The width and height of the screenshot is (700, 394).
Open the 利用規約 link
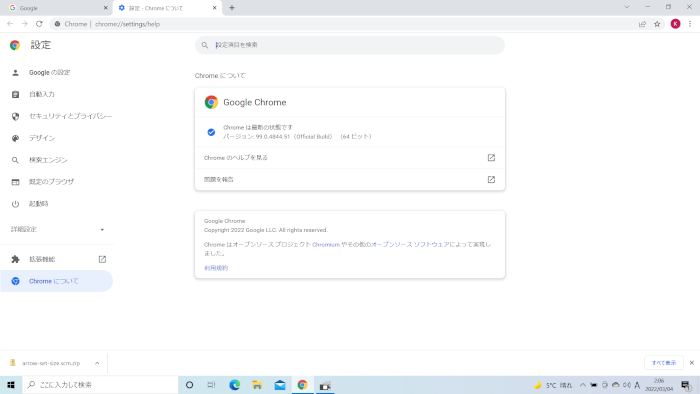216,268
